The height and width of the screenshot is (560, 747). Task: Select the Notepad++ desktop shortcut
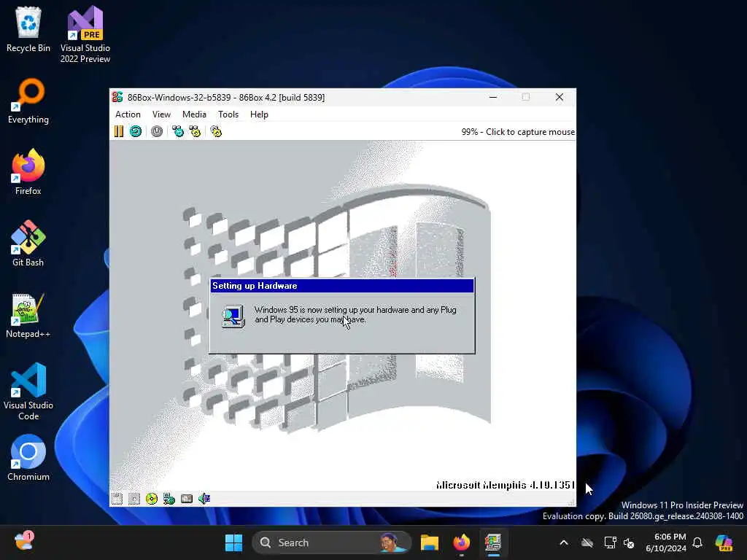click(x=28, y=315)
